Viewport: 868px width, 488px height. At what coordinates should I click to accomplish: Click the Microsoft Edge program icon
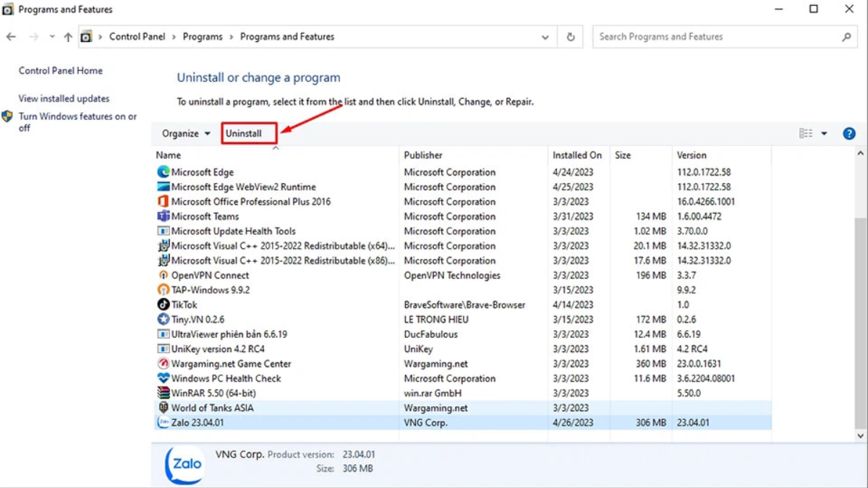pos(163,172)
